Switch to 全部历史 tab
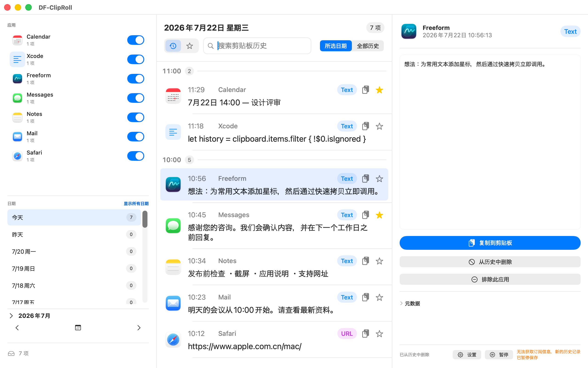The width and height of the screenshot is (588, 368). click(368, 46)
